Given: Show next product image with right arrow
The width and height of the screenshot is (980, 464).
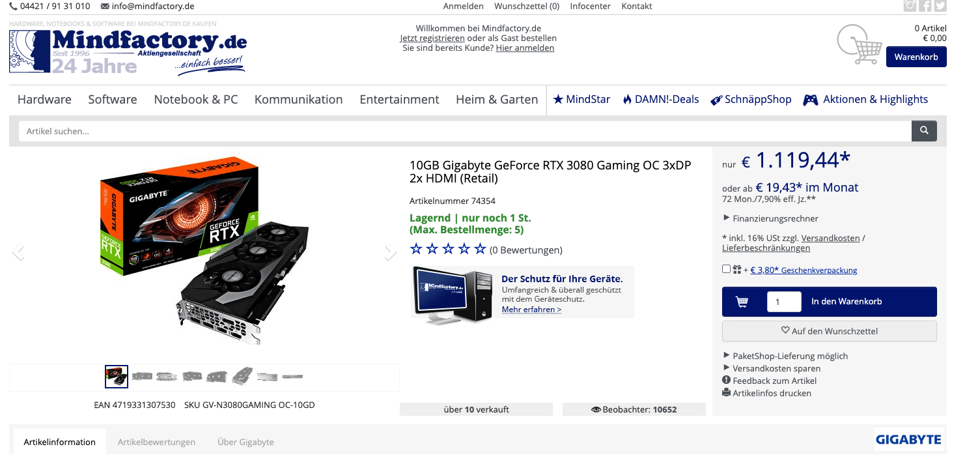Looking at the screenshot, I should [390, 252].
